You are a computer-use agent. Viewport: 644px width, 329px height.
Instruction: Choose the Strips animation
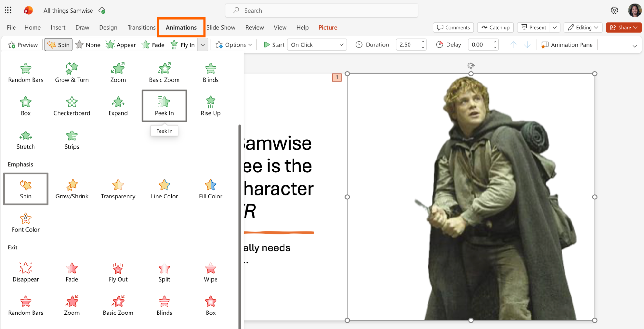(x=72, y=140)
